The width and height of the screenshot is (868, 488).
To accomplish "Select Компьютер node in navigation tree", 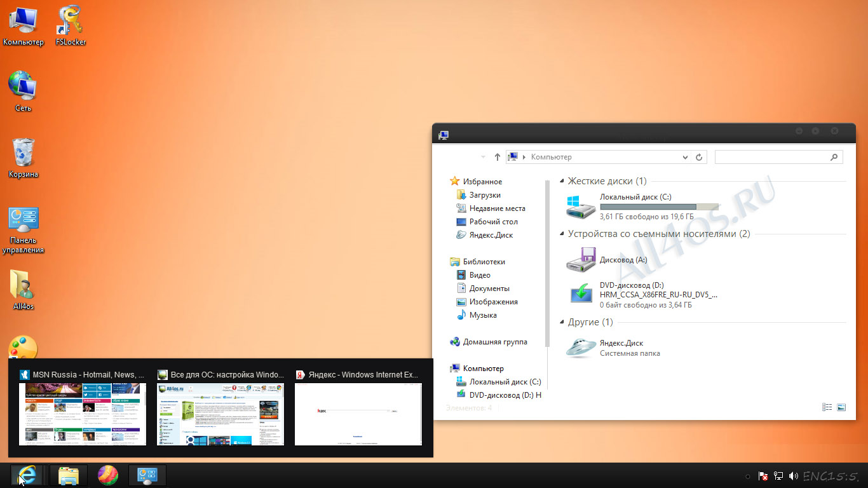I will point(483,369).
